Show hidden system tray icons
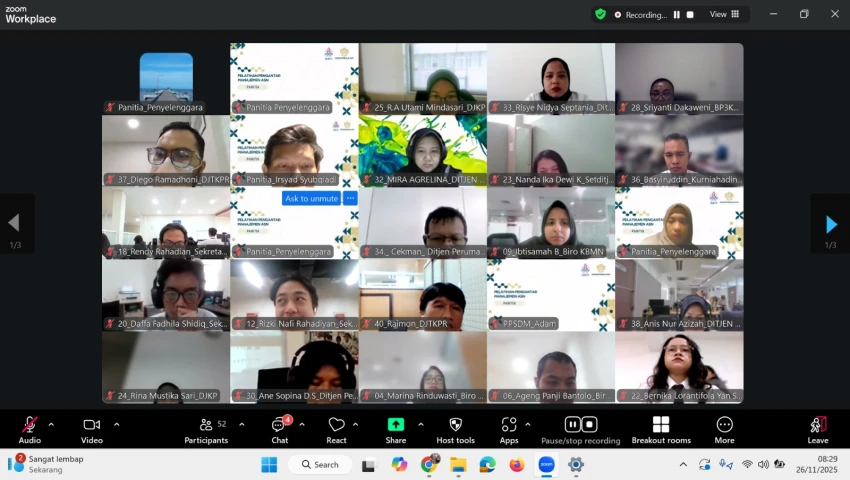Screen dimensions: 850x480 (683, 465)
